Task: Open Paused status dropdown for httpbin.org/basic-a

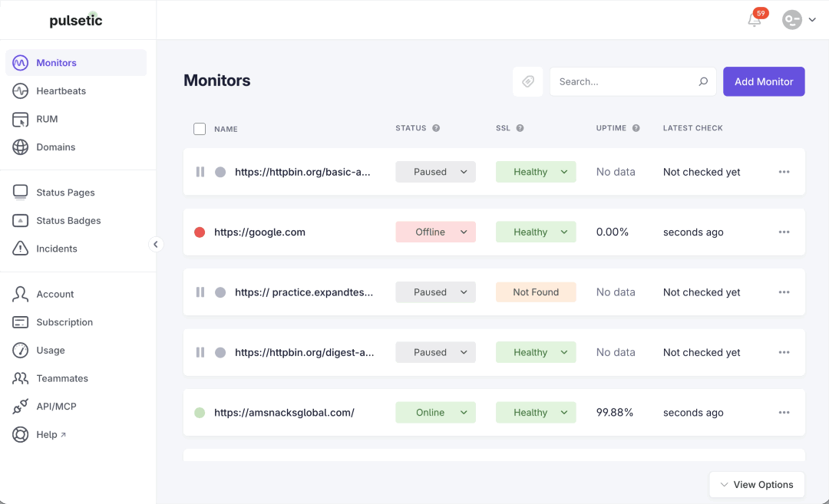Action: (x=436, y=172)
